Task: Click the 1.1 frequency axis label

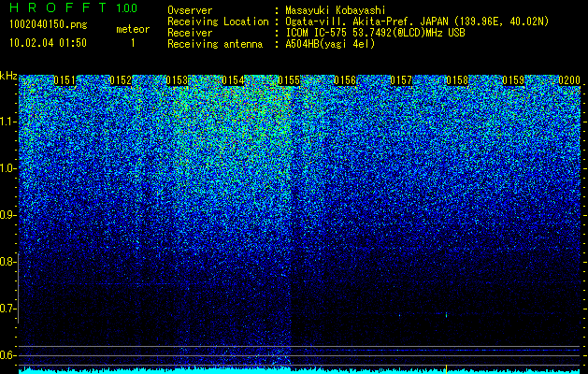Action: pos(8,122)
